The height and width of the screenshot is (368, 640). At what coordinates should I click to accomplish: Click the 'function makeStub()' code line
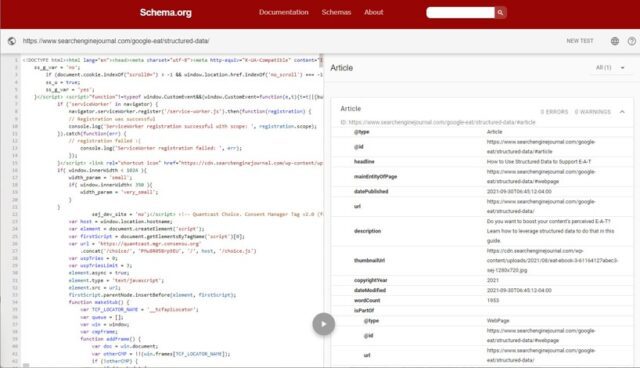click(99, 302)
